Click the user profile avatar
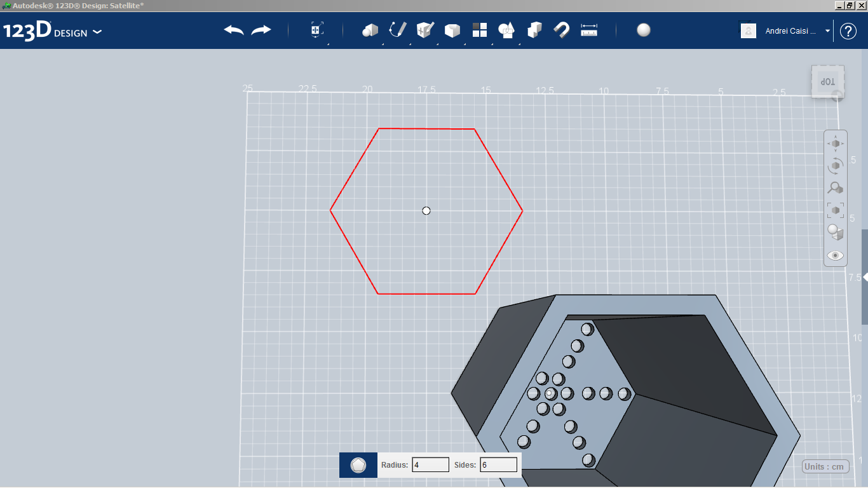 (749, 30)
